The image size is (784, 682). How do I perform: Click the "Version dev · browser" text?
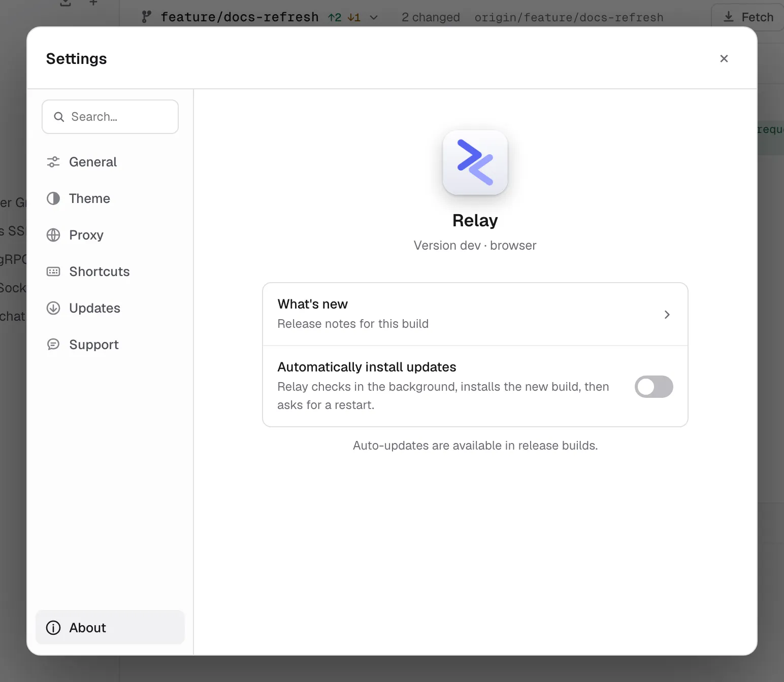pyautogui.click(x=475, y=246)
